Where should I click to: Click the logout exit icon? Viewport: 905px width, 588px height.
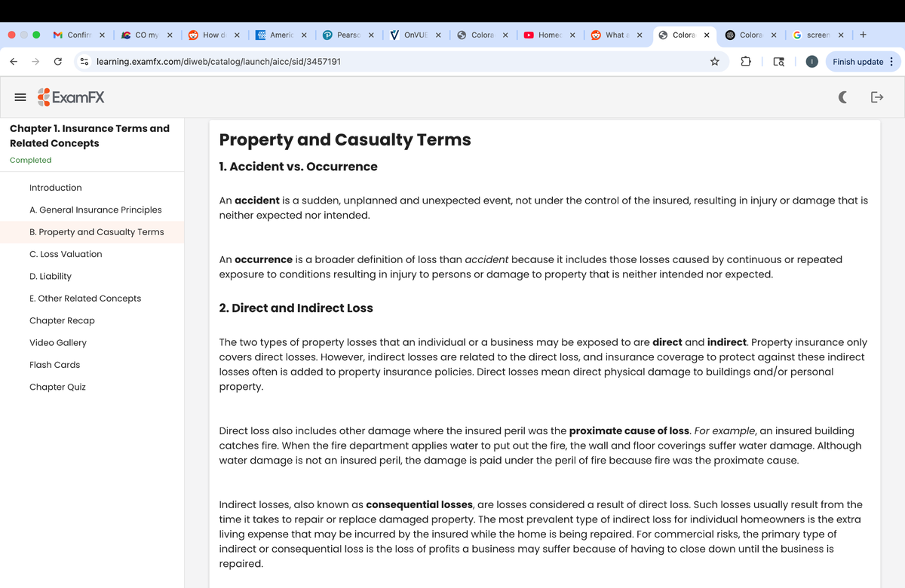click(x=876, y=97)
